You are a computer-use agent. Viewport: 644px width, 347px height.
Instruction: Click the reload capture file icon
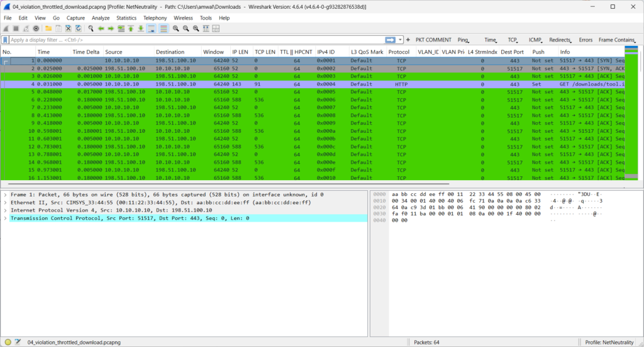click(x=78, y=28)
